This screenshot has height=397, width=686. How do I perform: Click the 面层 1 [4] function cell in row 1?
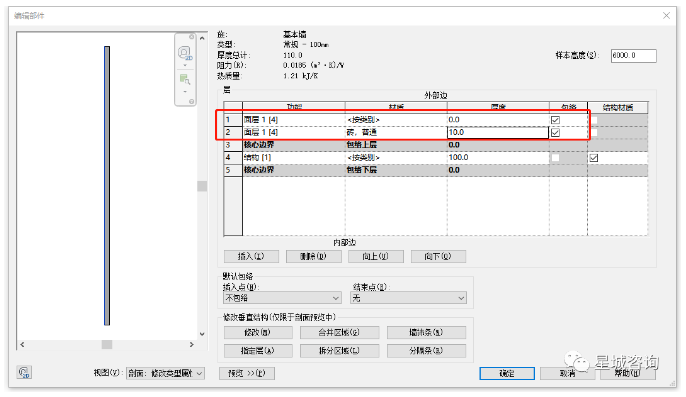tap(294, 120)
